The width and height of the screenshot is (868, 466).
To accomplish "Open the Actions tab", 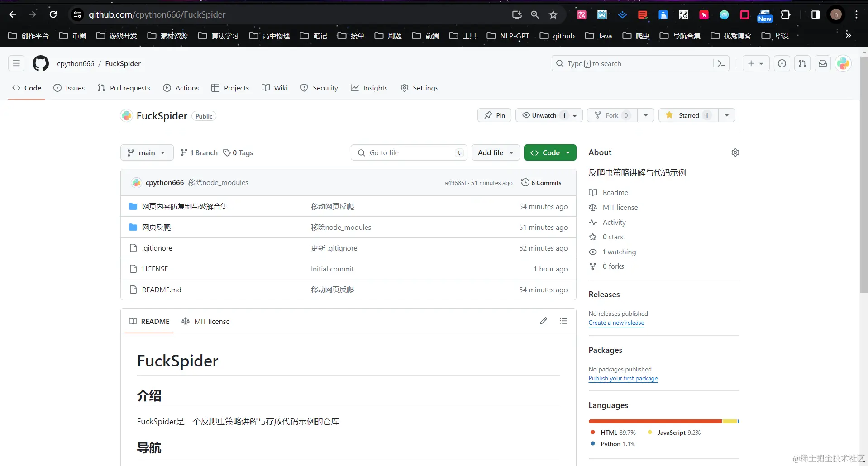I will click(x=181, y=88).
